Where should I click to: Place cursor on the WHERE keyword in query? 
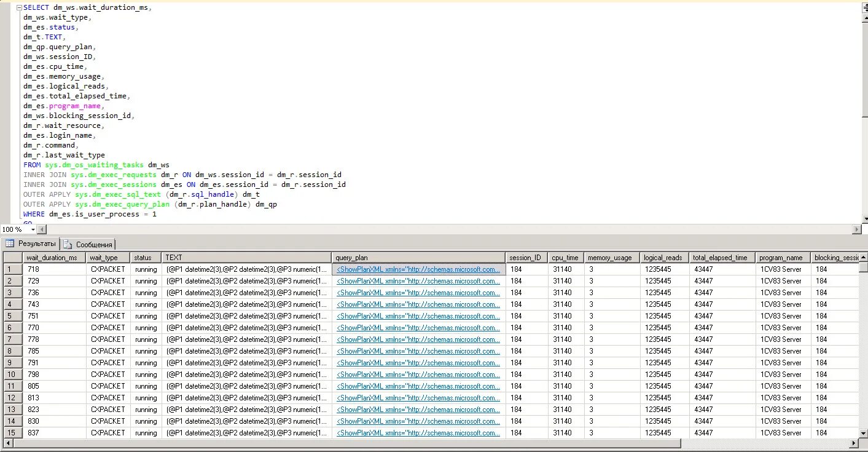[x=34, y=214]
